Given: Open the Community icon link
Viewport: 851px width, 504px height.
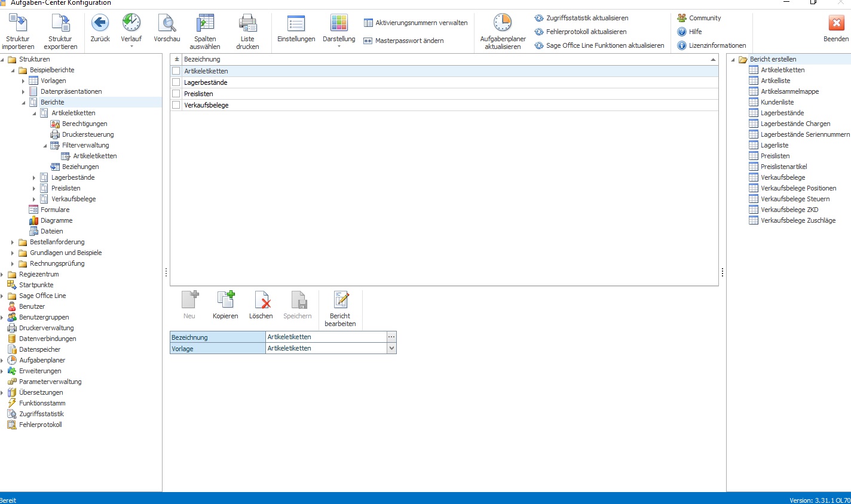Looking at the screenshot, I should point(682,18).
